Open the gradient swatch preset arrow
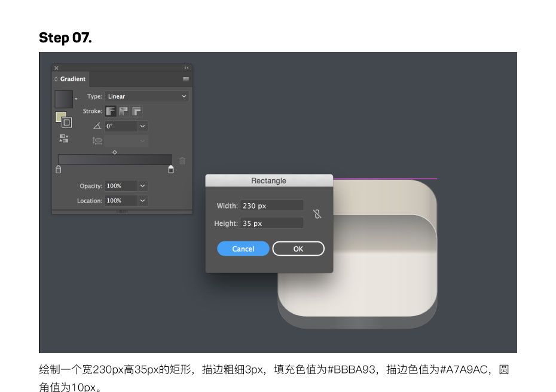Viewport: 556px width, 392px height. pyautogui.click(x=76, y=99)
